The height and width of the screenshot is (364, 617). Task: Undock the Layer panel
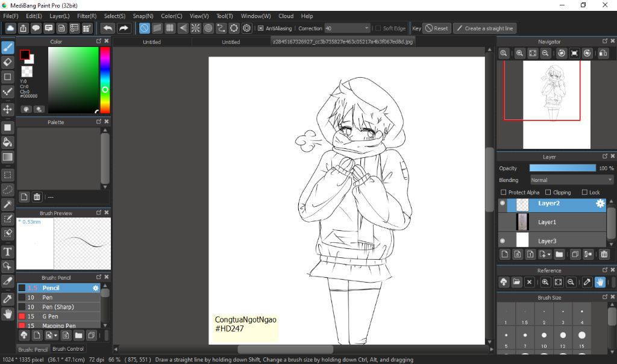coord(605,156)
